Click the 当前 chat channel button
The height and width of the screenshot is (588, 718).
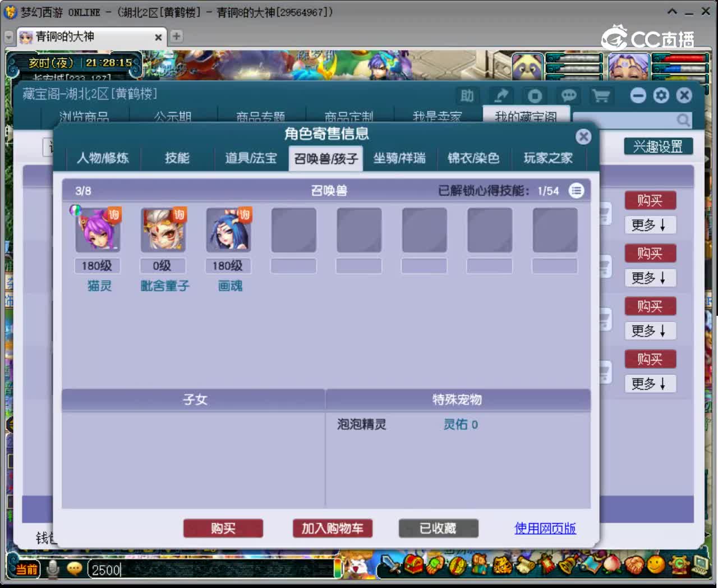pos(25,569)
